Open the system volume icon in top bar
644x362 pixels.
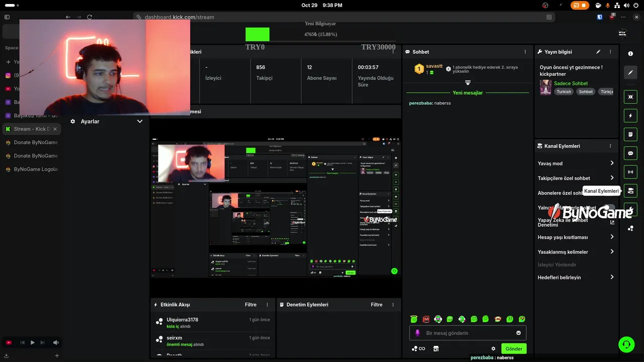pyautogui.click(x=626, y=5)
